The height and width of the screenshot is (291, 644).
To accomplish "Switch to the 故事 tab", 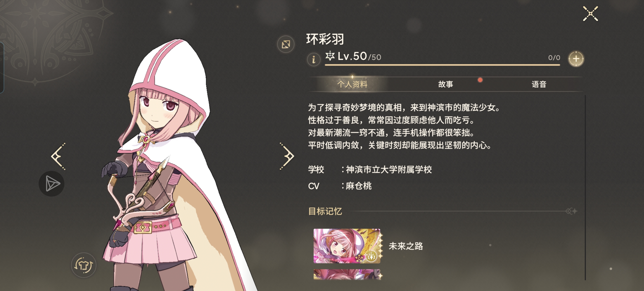I will (446, 84).
